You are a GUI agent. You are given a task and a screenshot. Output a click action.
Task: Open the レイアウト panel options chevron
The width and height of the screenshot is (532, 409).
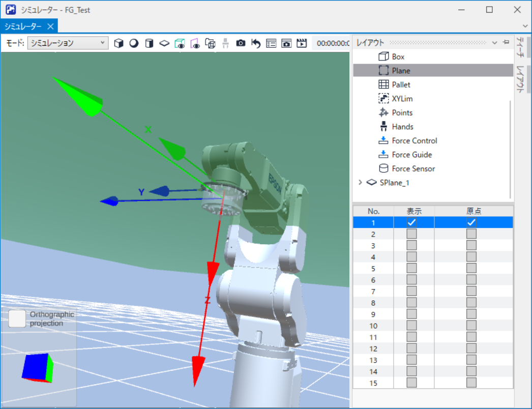point(495,43)
